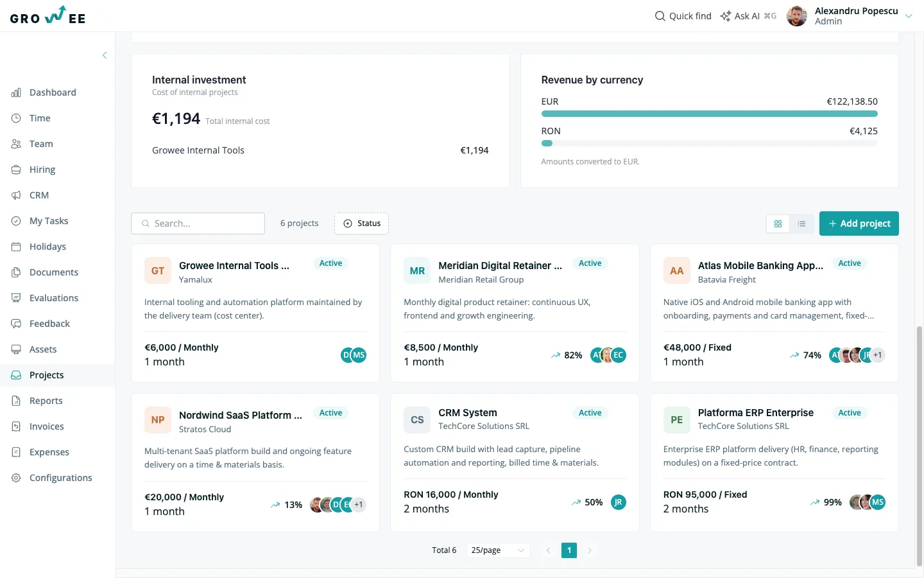Switch to grid view
924x578 pixels.
tap(778, 223)
